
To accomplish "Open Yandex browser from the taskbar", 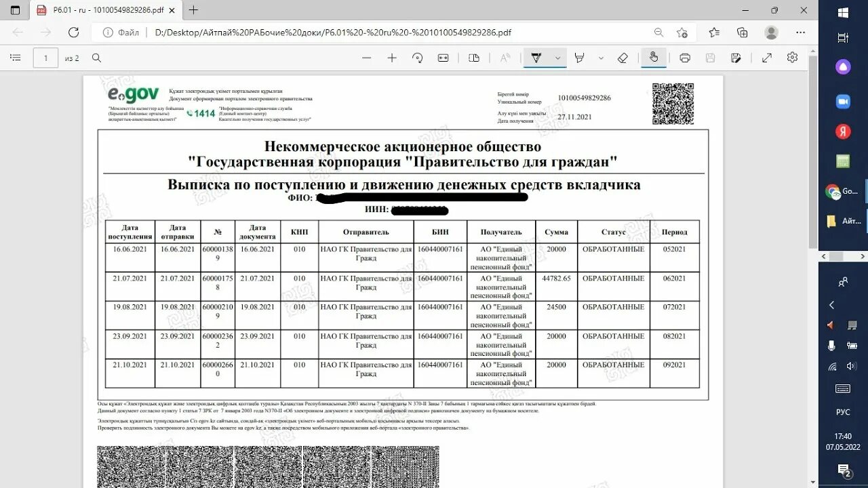I will tap(843, 132).
